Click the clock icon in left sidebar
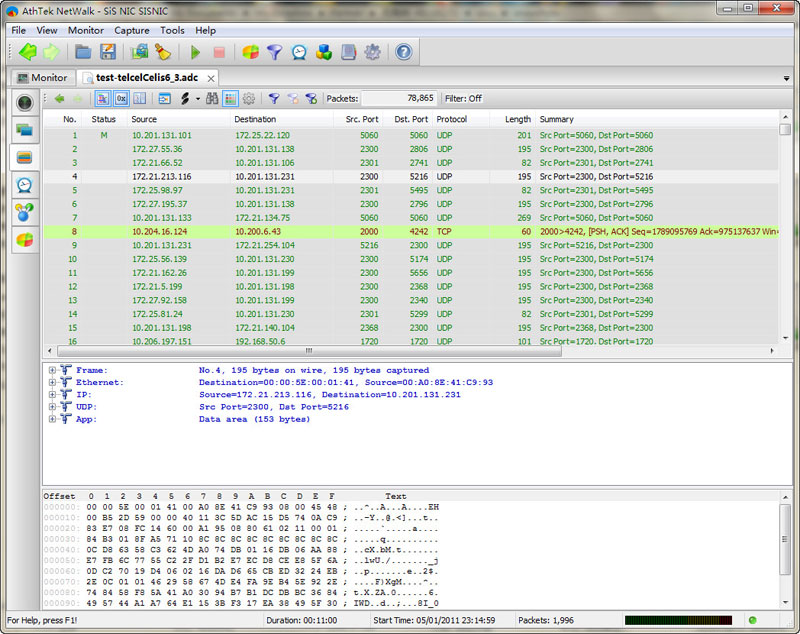This screenshot has width=800, height=634. [24, 184]
